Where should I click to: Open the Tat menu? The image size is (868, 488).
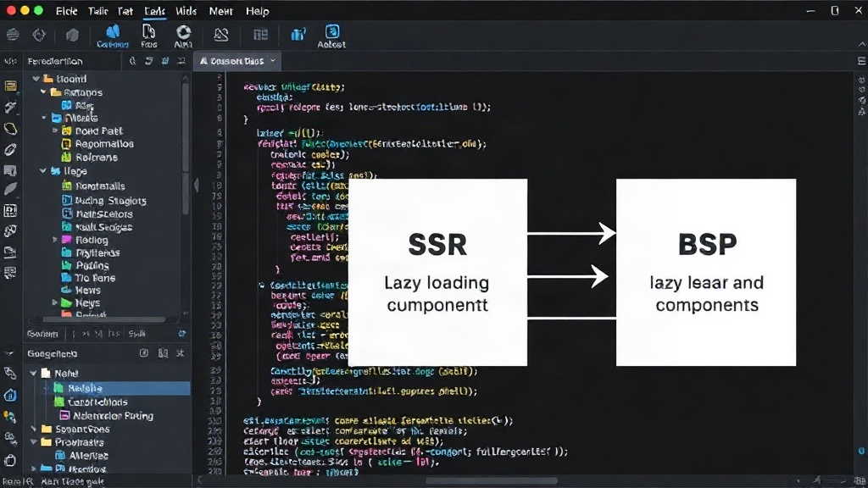click(125, 11)
